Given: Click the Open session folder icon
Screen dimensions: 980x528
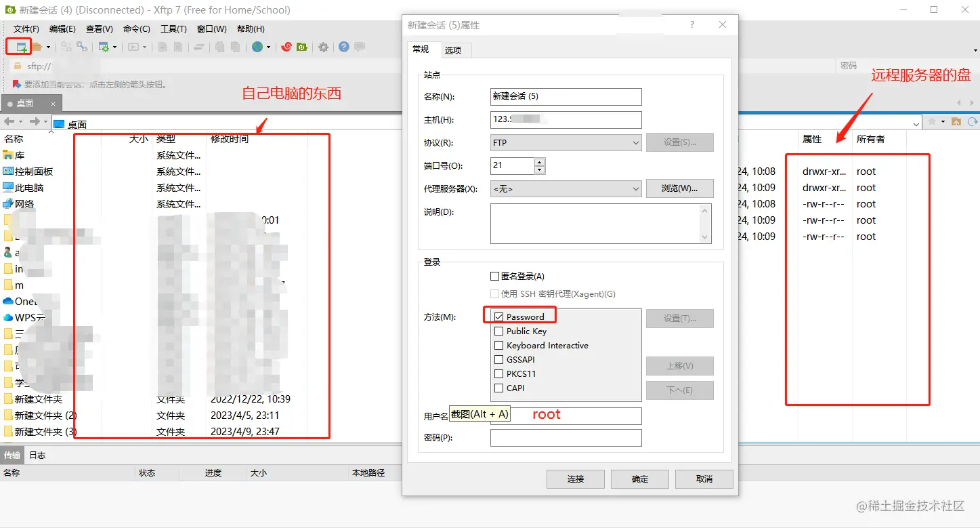Looking at the screenshot, I should point(37,47).
